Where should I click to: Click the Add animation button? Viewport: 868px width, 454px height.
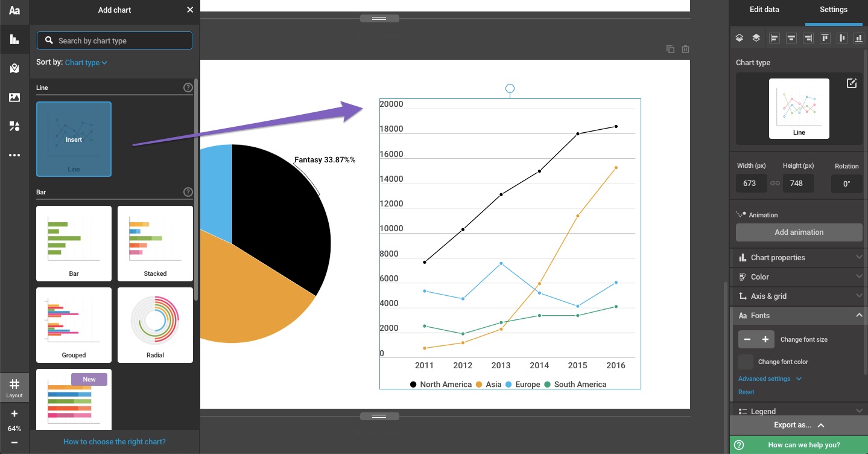point(799,232)
